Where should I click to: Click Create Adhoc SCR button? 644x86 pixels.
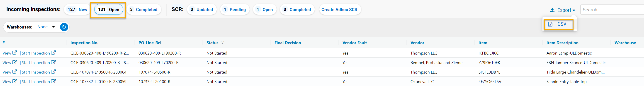point(339,10)
